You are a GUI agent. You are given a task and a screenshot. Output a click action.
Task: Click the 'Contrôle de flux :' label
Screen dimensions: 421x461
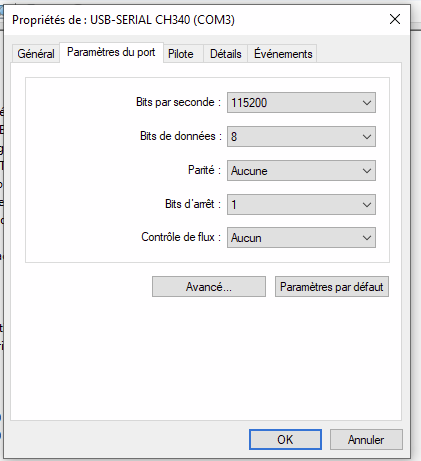[181, 237]
